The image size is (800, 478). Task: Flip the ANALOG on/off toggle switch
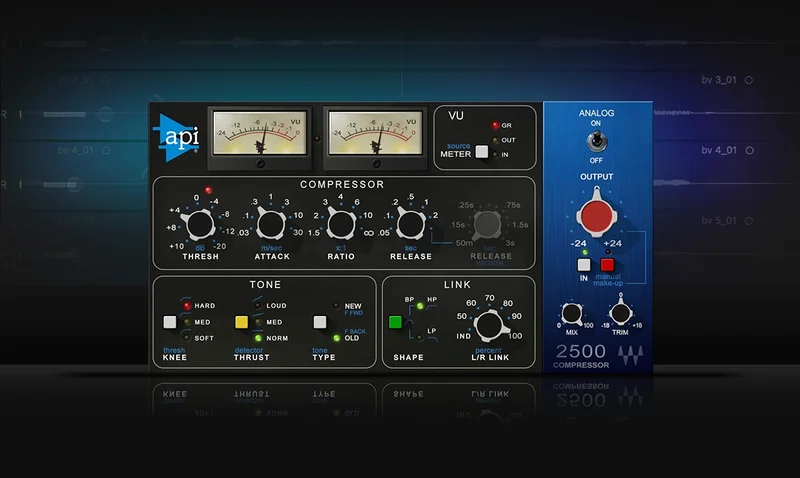(x=596, y=141)
